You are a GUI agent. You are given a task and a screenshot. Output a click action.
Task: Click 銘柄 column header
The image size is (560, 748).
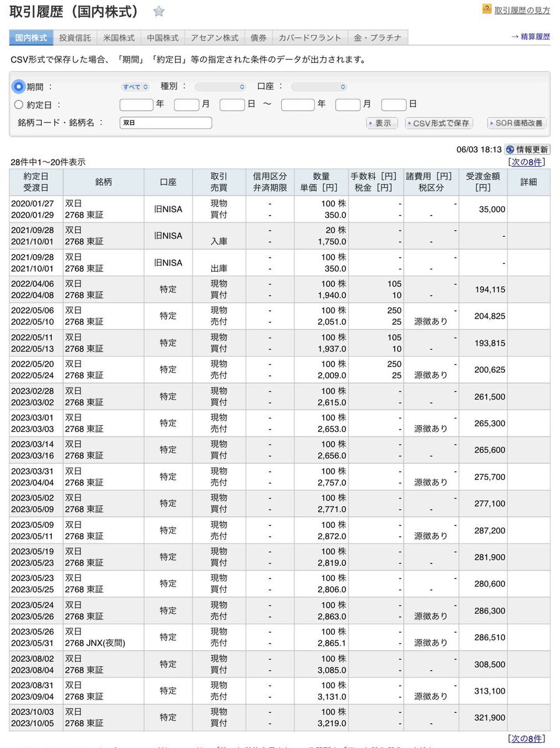pyautogui.click(x=104, y=182)
